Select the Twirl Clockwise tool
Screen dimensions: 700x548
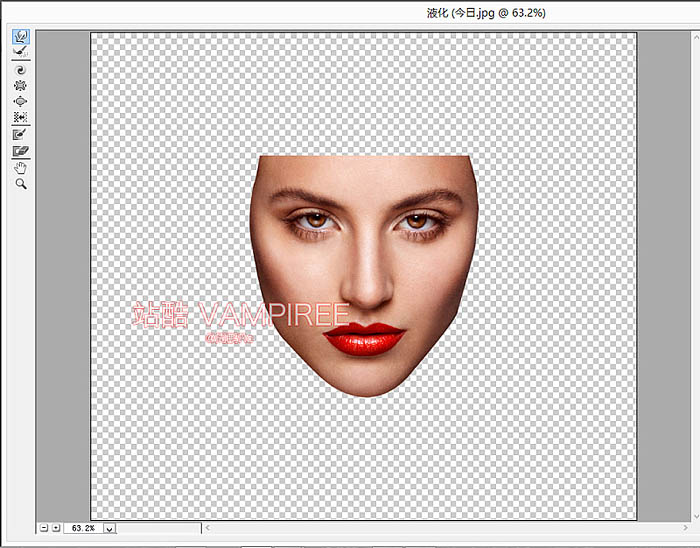tap(21, 70)
